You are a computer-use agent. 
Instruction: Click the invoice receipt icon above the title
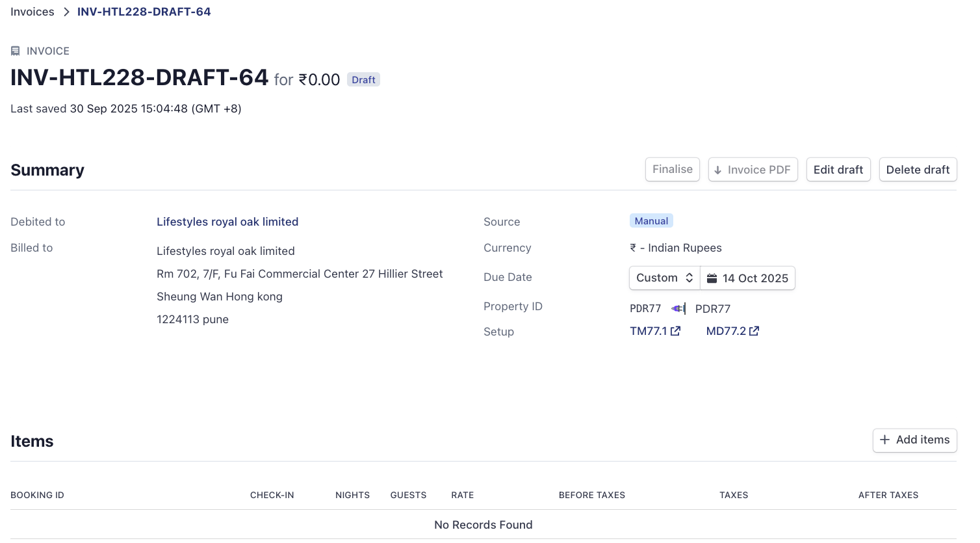coord(16,51)
